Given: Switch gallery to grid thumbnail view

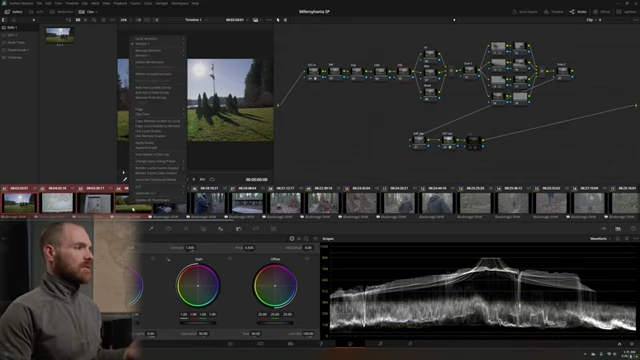Looking at the screenshot, I should click(78, 20).
